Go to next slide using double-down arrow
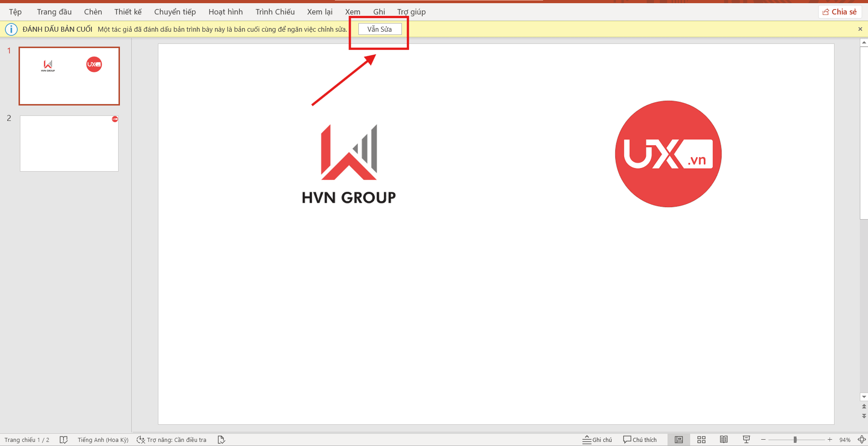This screenshot has height=446, width=868. click(x=864, y=416)
